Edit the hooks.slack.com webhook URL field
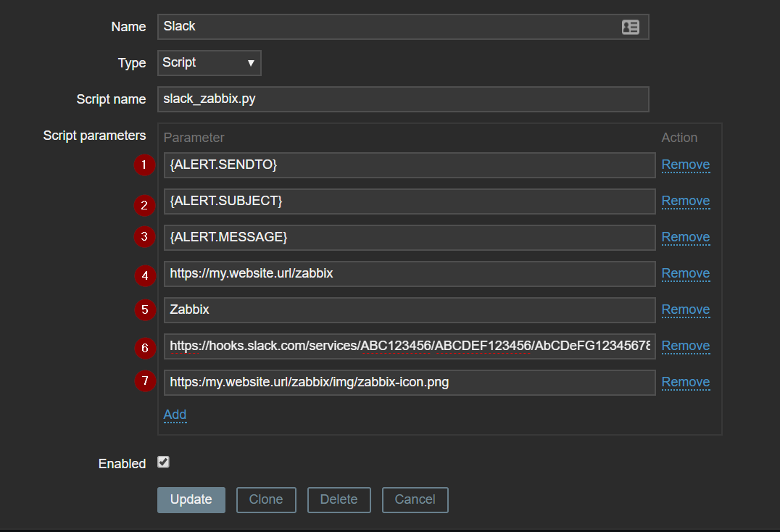 (x=410, y=346)
